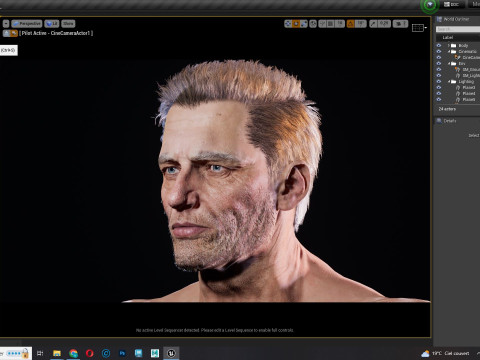Screen dimensions: 480x360
Task: Open the scale snap value dropdown
Action: tap(384, 24)
